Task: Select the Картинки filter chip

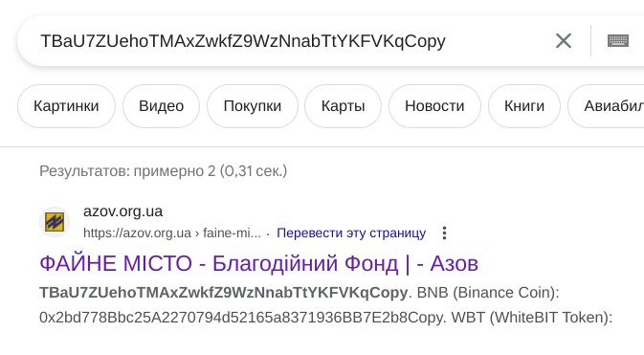Action: (x=66, y=106)
